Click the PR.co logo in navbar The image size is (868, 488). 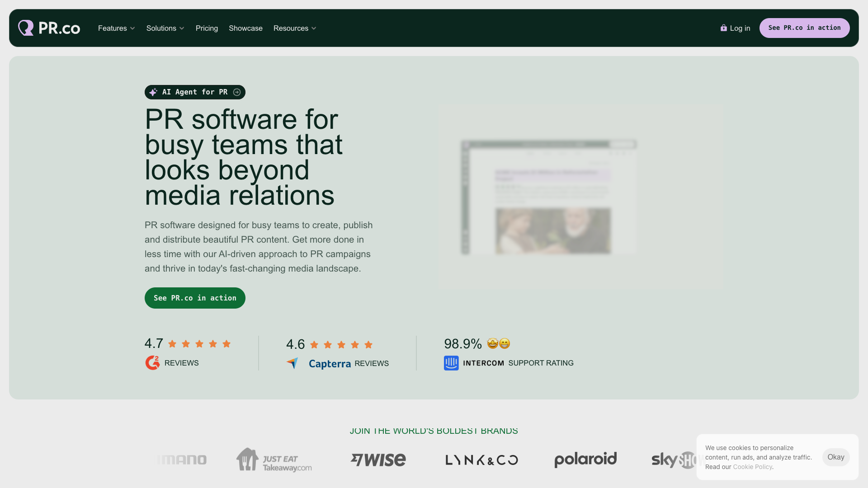pyautogui.click(x=49, y=28)
